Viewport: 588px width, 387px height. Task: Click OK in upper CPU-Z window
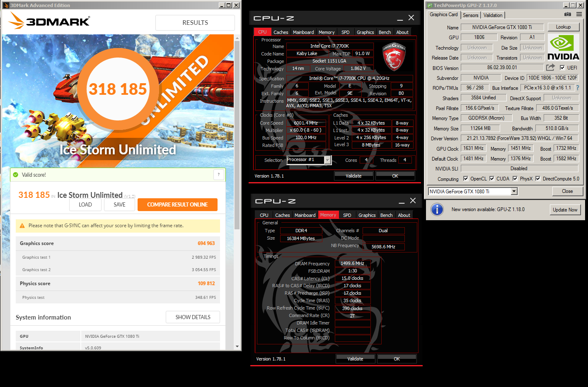pos(395,176)
